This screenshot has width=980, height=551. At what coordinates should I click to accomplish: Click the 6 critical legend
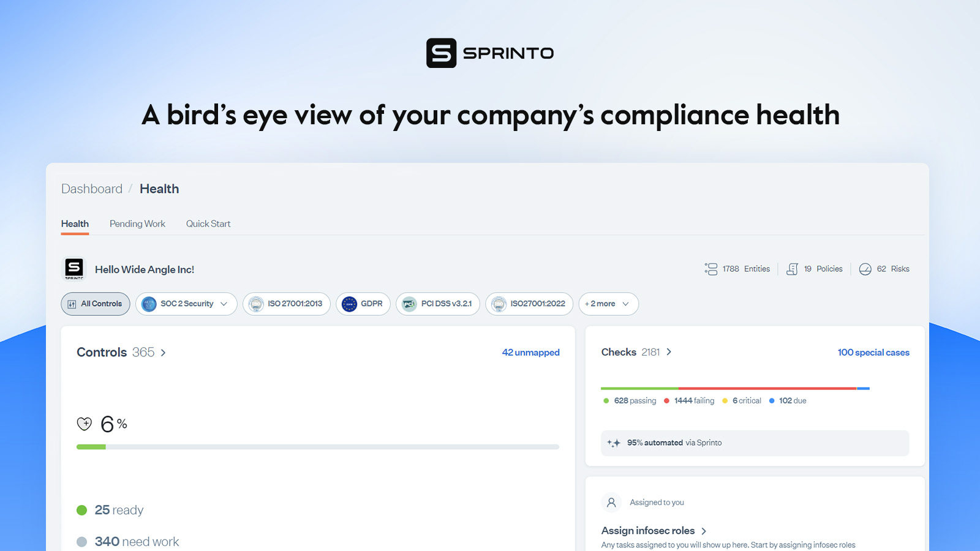[x=742, y=401]
